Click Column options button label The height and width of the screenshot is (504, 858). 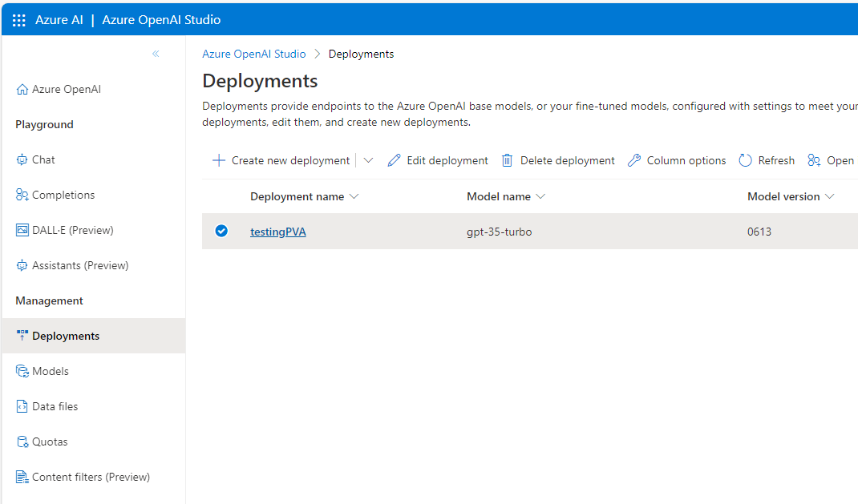(x=686, y=160)
